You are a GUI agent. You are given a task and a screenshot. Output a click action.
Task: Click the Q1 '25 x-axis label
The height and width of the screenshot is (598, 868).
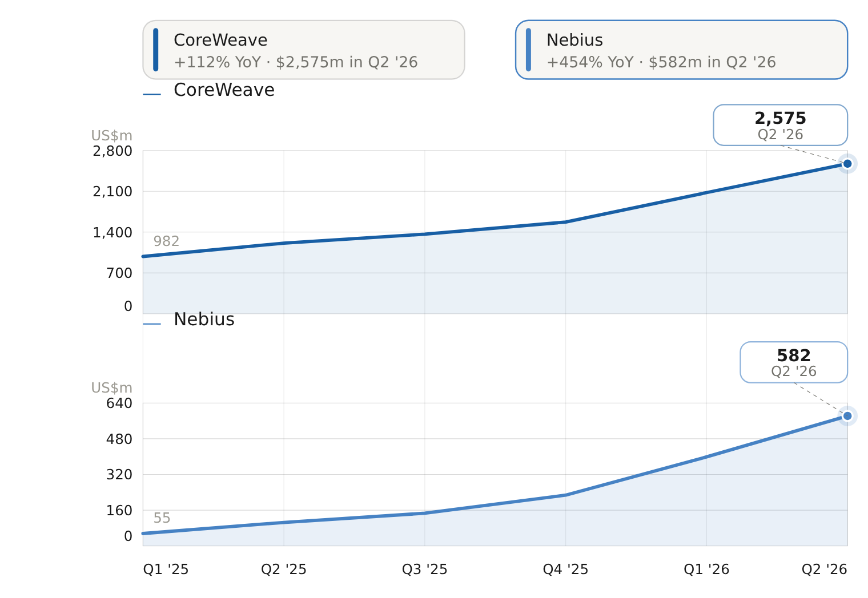[x=166, y=569]
